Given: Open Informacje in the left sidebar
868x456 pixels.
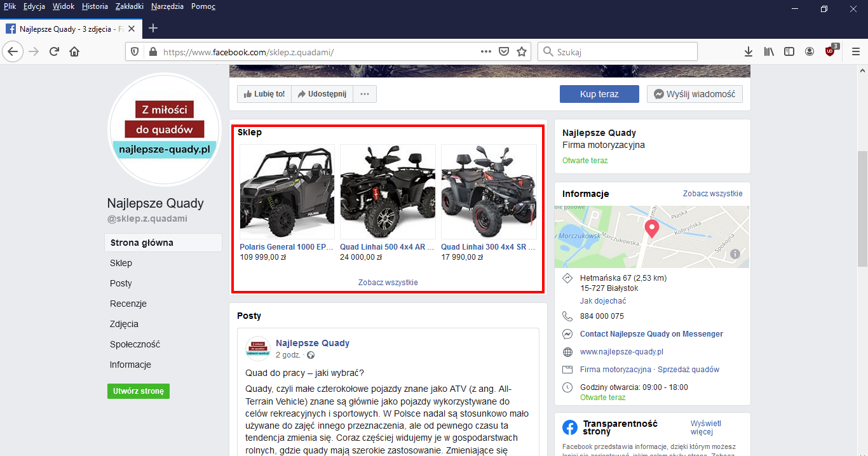Looking at the screenshot, I should click(x=130, y=365).
